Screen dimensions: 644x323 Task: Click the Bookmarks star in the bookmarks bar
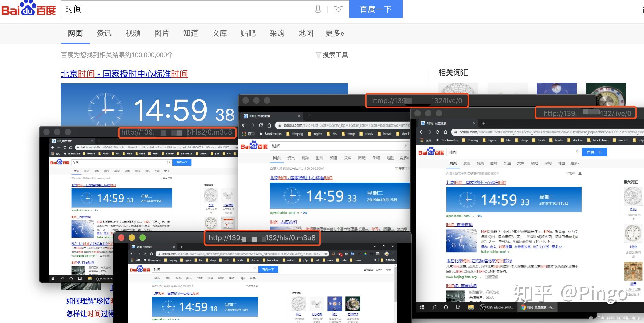pyautogui.click(x=437, y=140)
